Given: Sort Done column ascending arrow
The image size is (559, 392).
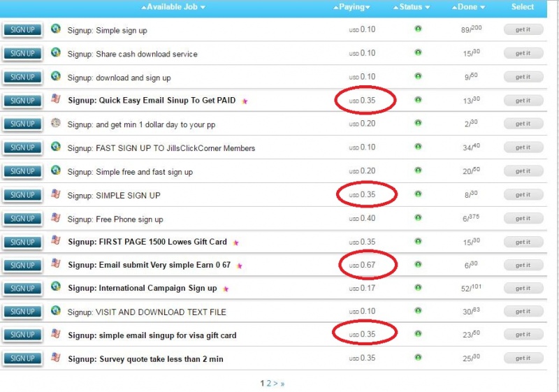Looking at the screenshot, I should pos(454,8).
